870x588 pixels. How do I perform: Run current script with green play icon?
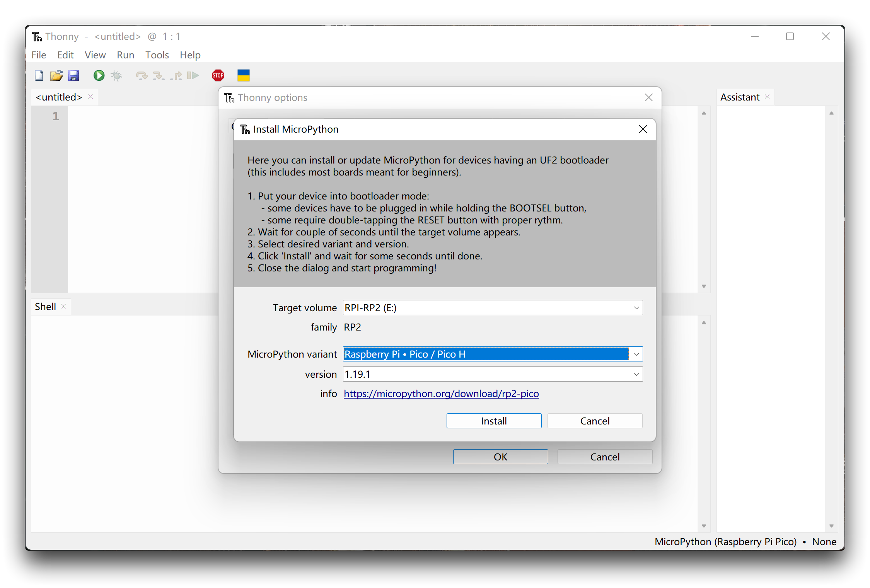click(99, 75)
